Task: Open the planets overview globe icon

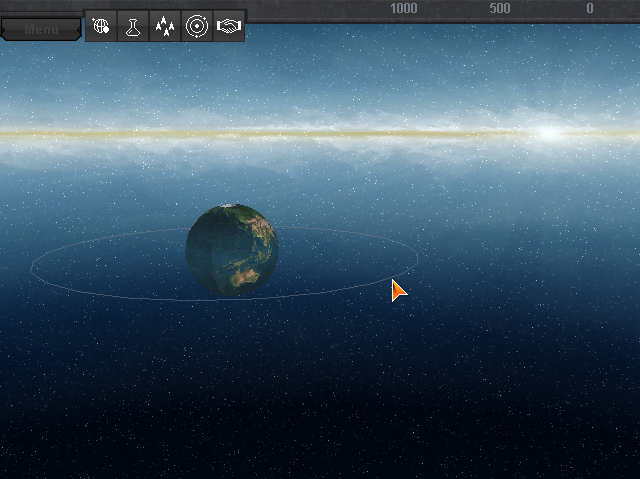Action: coord(101,27)
